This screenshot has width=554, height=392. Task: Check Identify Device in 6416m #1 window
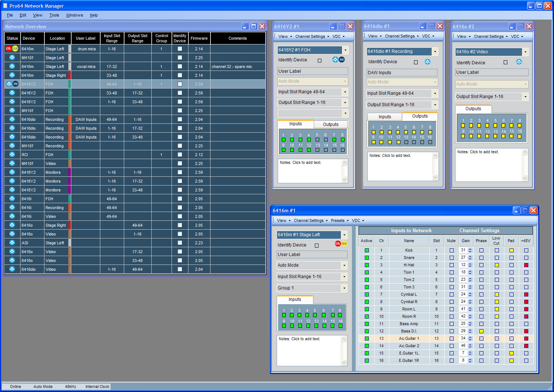[317, 245]
